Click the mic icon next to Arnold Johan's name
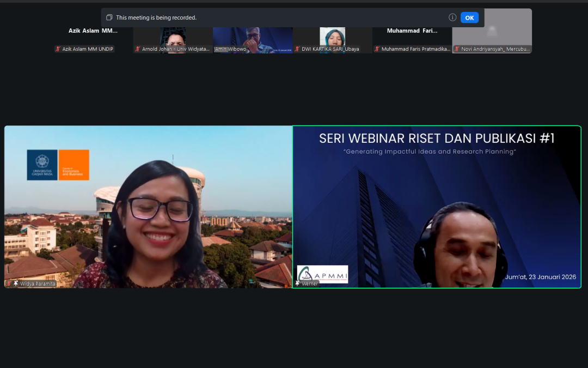This screenshot has width=588, height=368. [x=137, y=49]
